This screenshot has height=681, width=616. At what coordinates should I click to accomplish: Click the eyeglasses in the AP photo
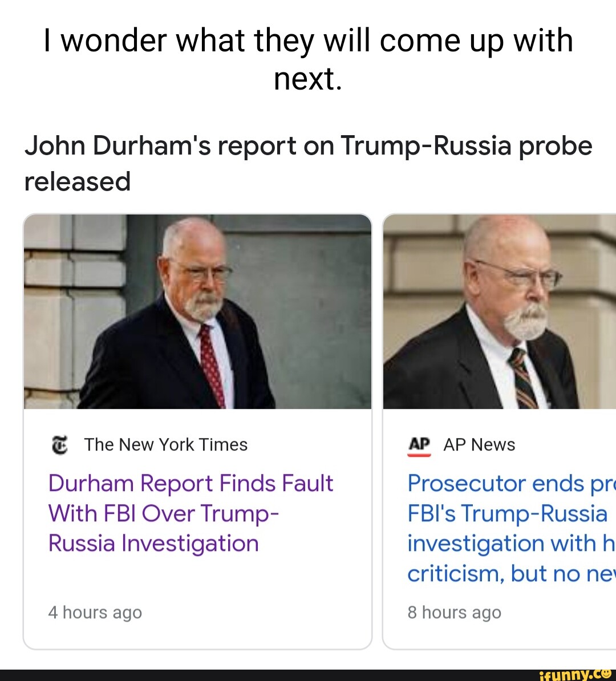(x=520, y=275)
